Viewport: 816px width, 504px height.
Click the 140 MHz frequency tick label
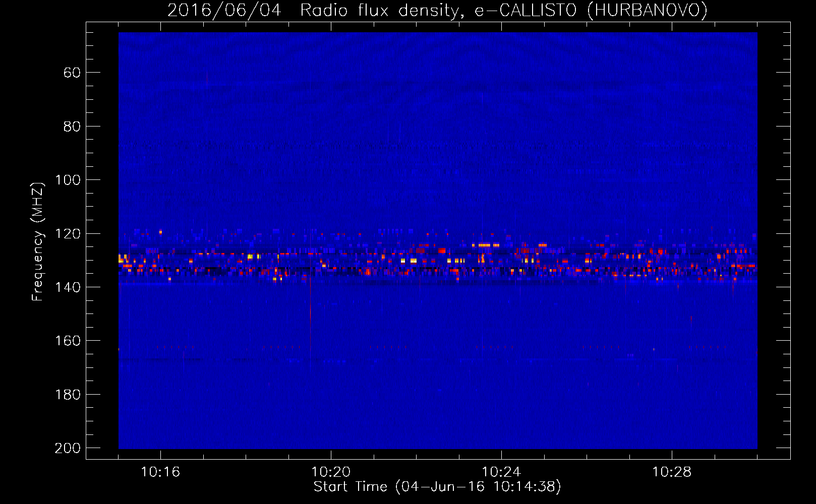point(68,287)
